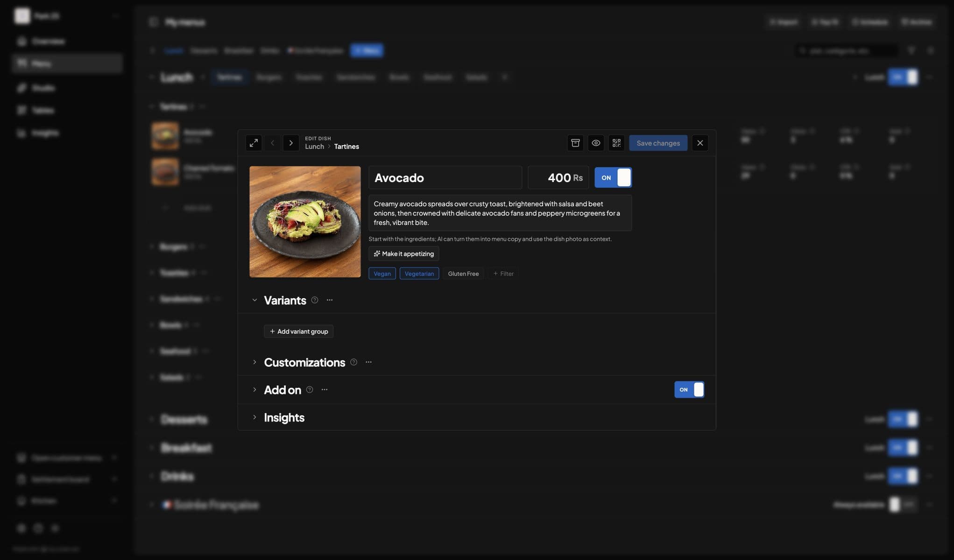954x560 pixels.
Task: Close the edit dish dialog
Action: [x=700, y=143]
